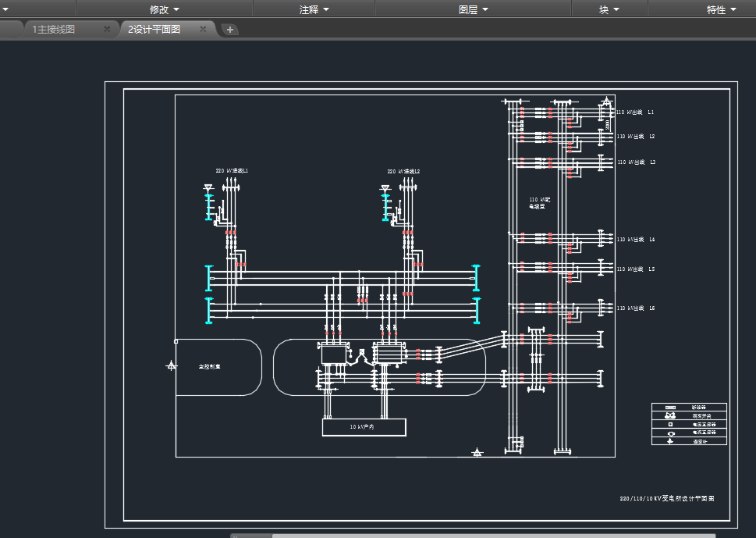Select the 110 kV配电装置 area label
This screenshot has width=756, height=538.
(x=540, y=203)
